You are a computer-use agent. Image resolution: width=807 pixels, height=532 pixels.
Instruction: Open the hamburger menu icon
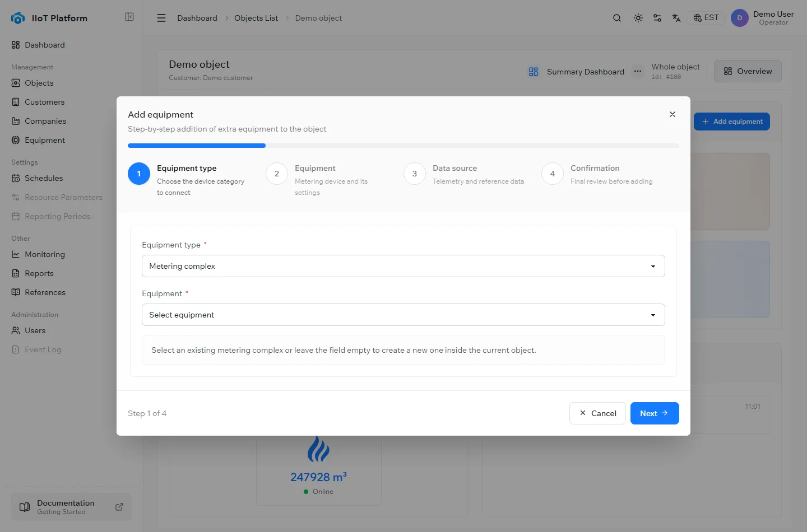pyautogui.click(x=161, y=18)
